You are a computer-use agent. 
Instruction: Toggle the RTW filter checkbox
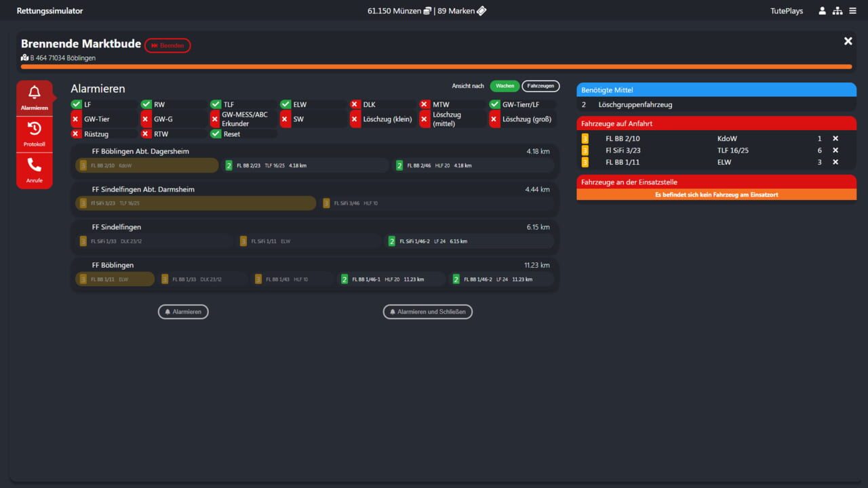pyautogui.click(x=146, y=134)
